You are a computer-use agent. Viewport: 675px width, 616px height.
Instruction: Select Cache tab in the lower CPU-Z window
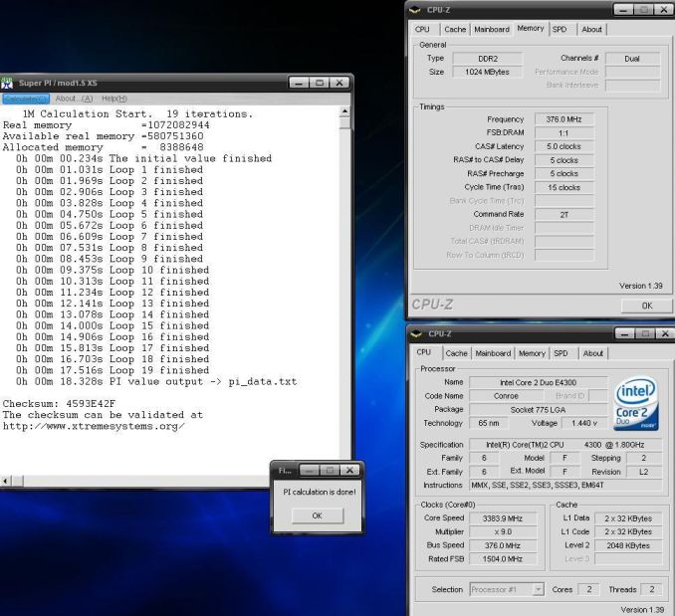[x=457, y=353]
